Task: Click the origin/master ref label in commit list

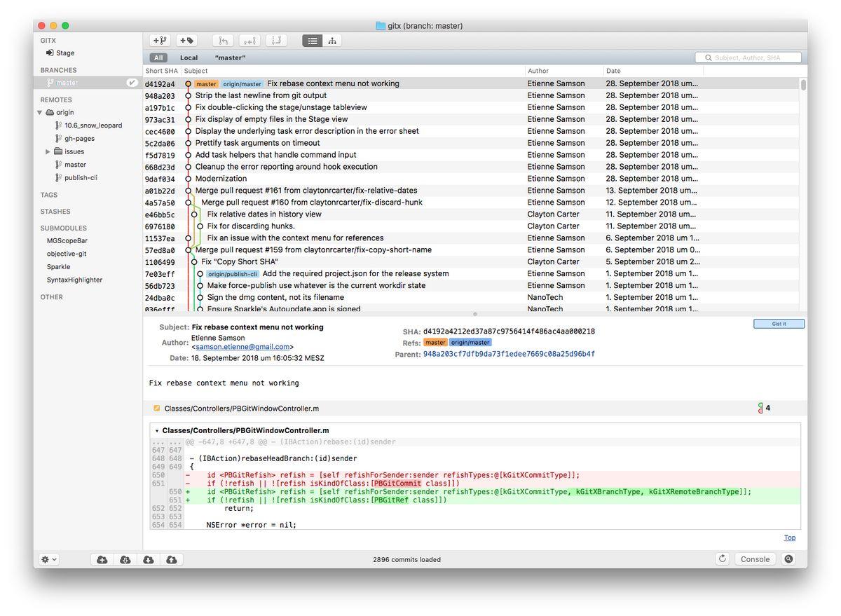Action: click(242, 84)
